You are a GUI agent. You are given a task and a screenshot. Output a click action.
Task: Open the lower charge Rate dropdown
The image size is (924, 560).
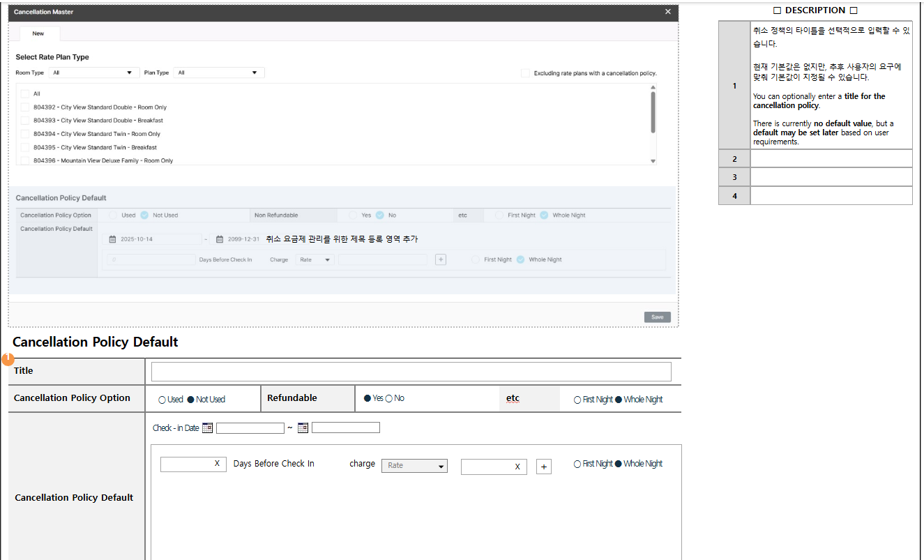(x=414, y=466)
